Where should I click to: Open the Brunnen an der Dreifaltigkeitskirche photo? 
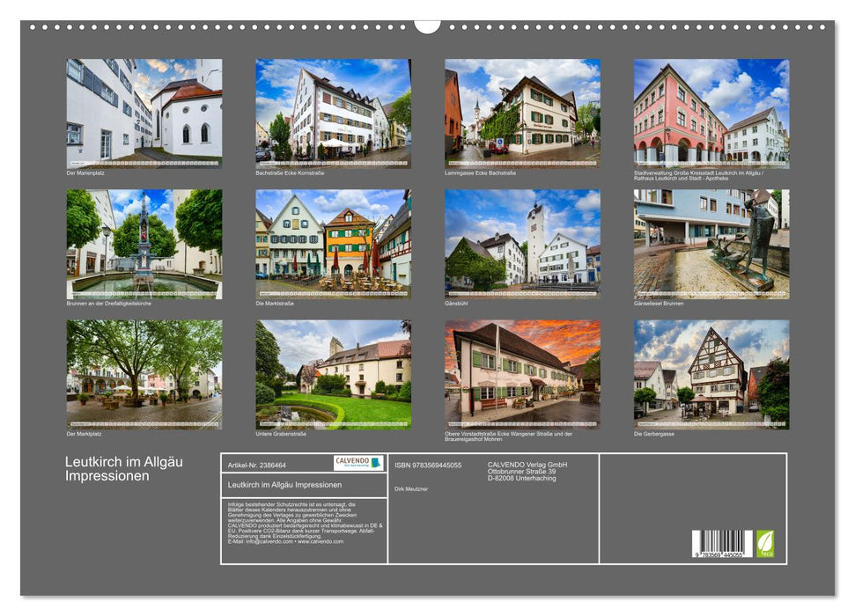click(x=144, y=244)
